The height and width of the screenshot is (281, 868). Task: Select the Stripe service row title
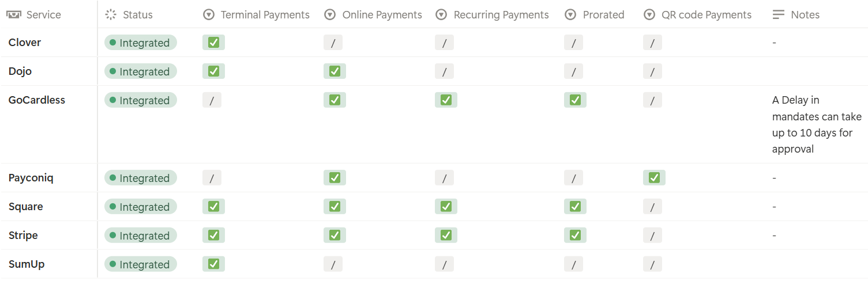click(23, 236)
